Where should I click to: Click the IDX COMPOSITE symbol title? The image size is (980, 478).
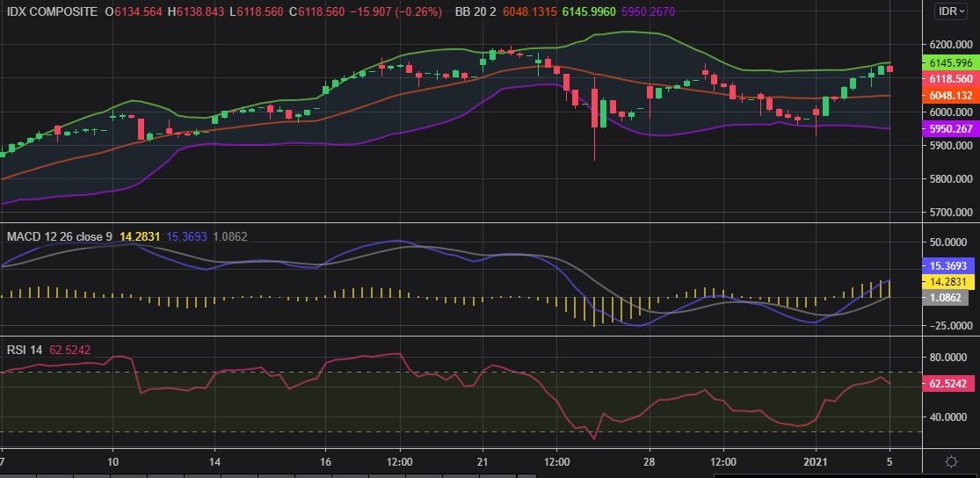[x=51, y=12]
